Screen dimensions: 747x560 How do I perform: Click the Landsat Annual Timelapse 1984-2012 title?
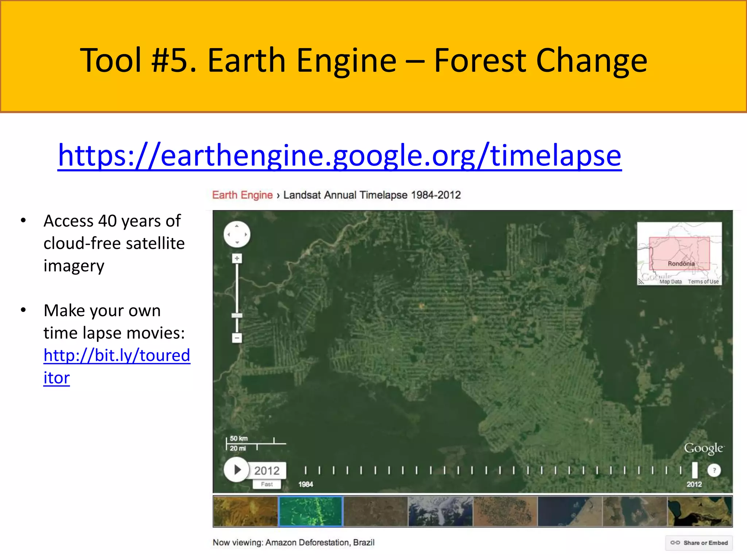tap(372, 195)
